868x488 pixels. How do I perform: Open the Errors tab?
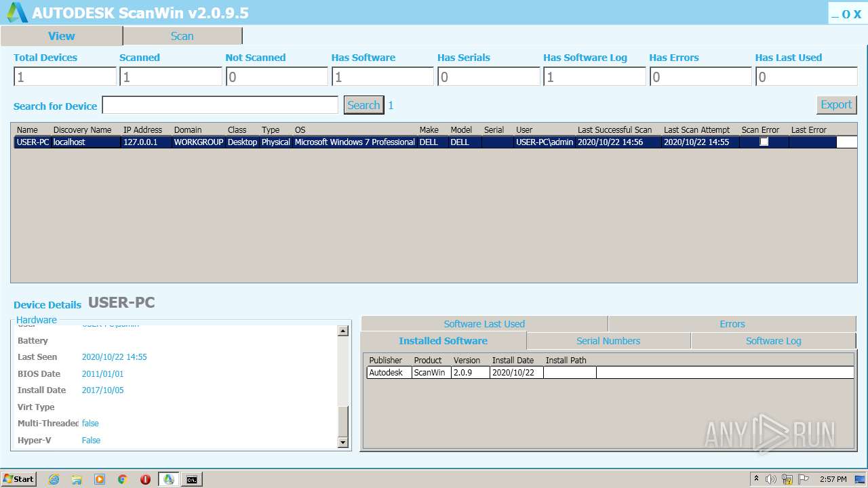click(x=732, y=324)
